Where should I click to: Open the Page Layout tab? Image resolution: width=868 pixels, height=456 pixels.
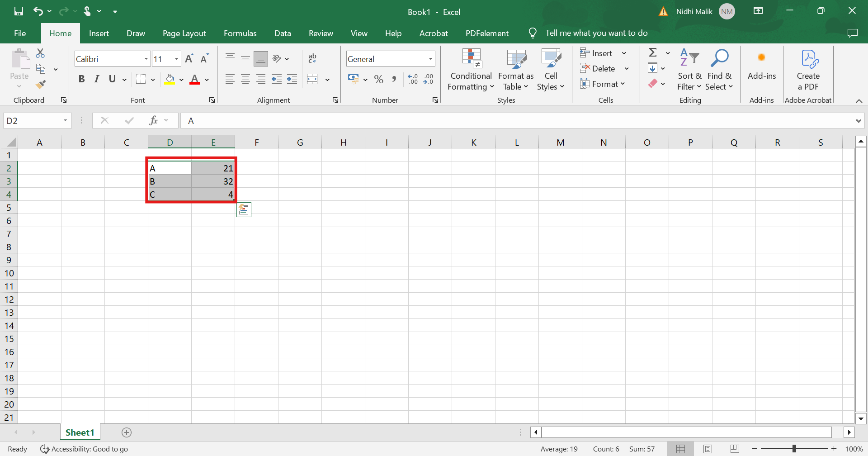184,33
